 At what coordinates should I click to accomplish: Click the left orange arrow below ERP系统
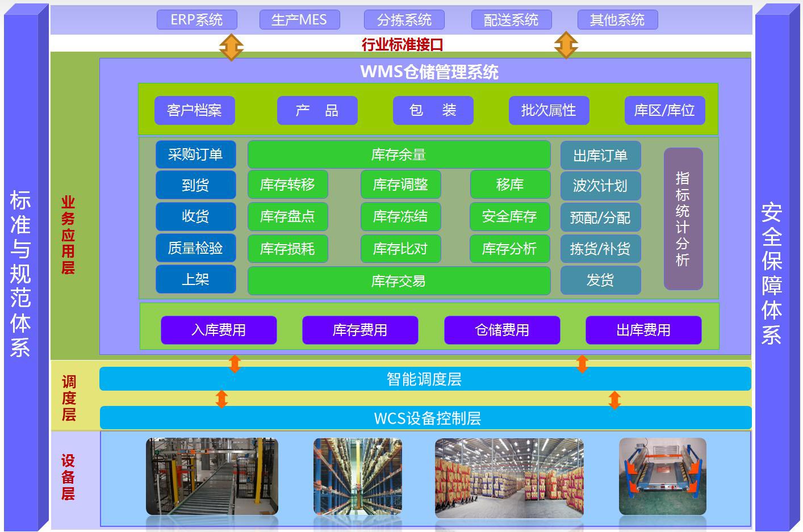231,46
